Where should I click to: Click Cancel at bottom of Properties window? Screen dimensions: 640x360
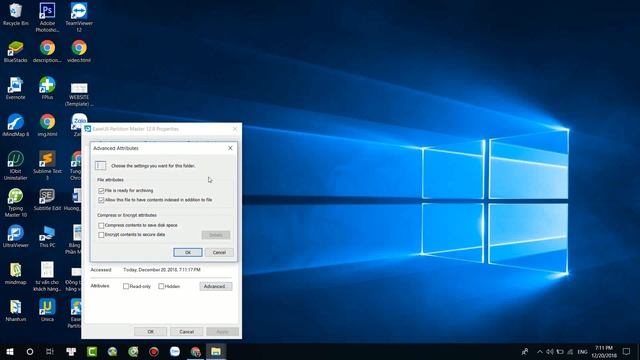187,331
